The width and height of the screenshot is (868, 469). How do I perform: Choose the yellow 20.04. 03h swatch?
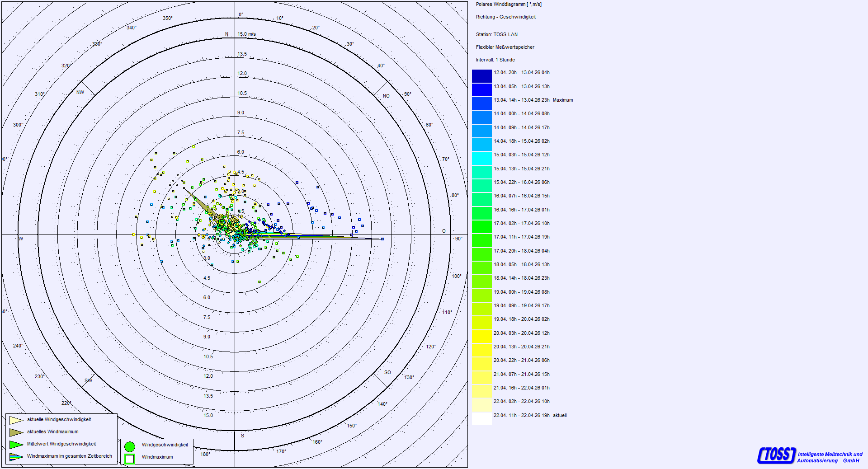click(x=481, y=337)
